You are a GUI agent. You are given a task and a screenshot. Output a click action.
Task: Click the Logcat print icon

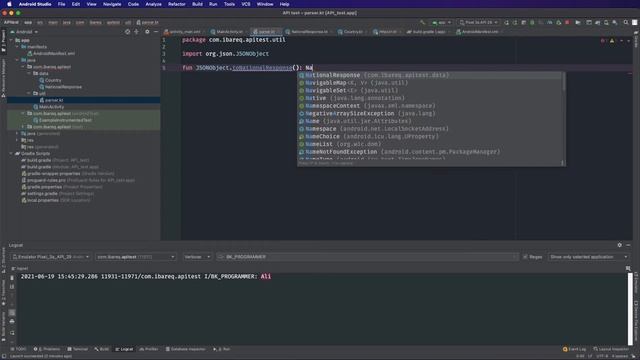pyautogui.click(x=12, y=322)
